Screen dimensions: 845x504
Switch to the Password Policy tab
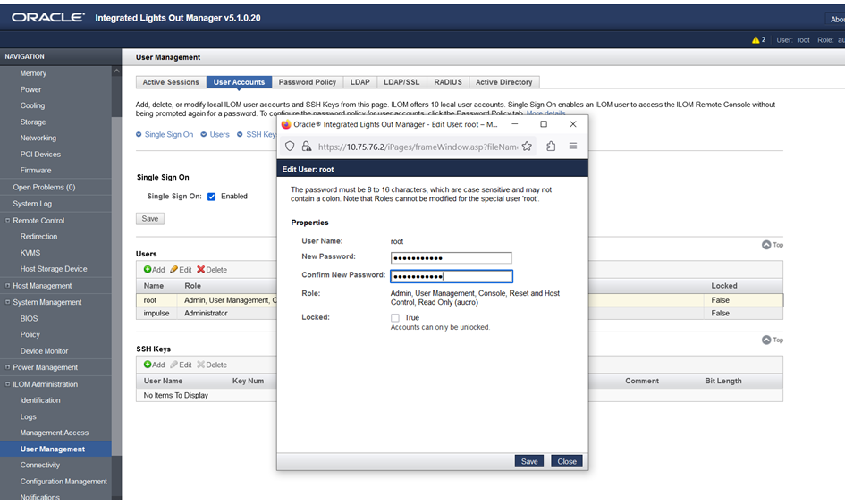point(307,82)
